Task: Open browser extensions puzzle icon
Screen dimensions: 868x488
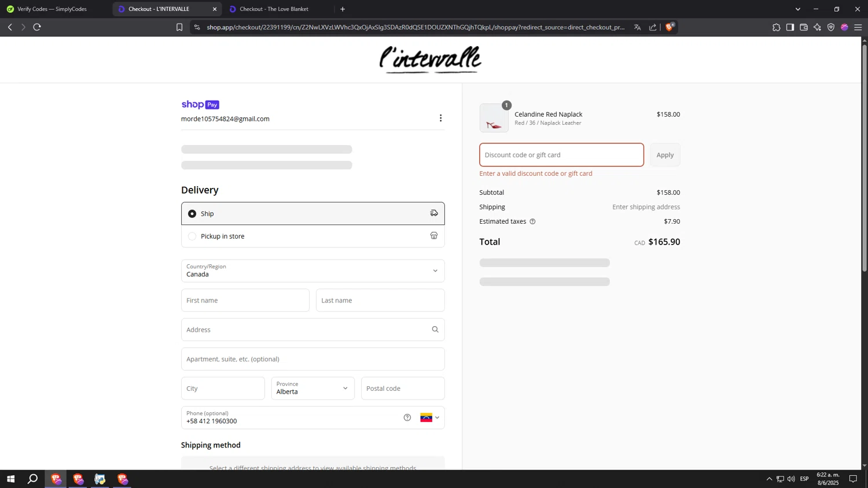Action: (x=776, y=27)
